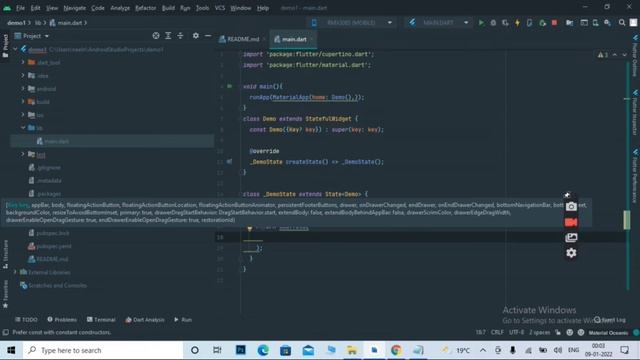Open Windows Start menu

11,350
